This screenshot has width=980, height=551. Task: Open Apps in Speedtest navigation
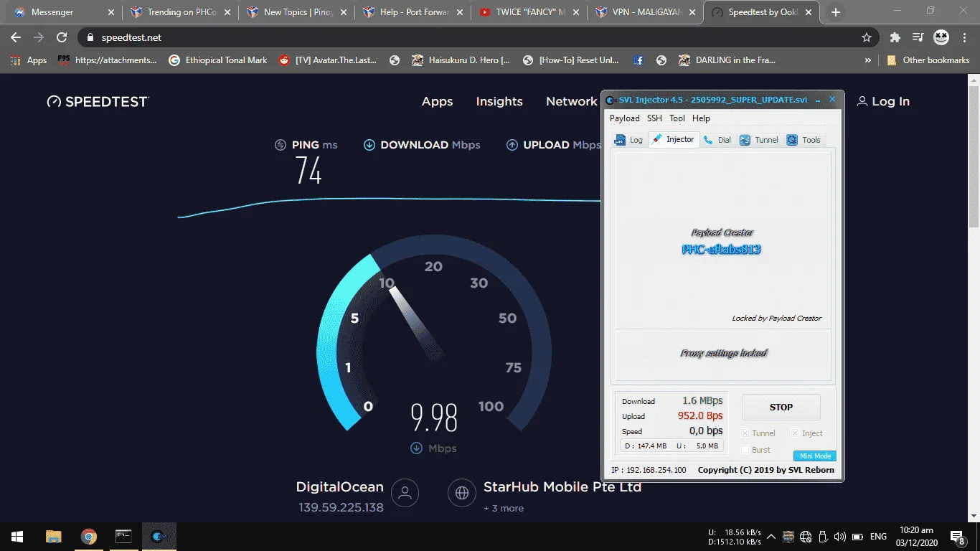pos(437,102)
